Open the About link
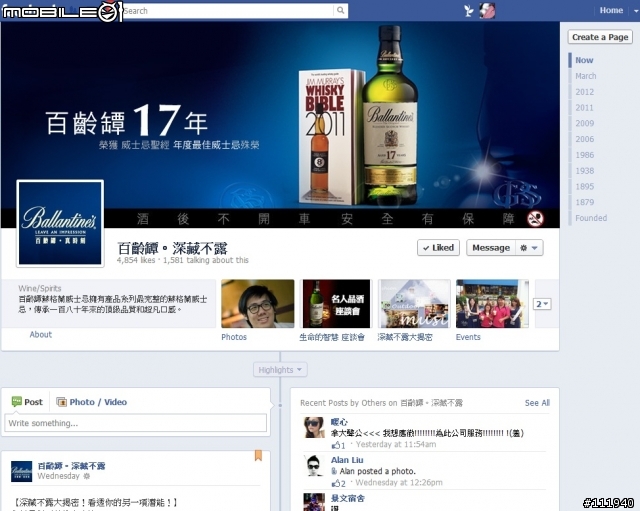The height and width of the screenshot is (511, 640). click(x=40, y=334)
